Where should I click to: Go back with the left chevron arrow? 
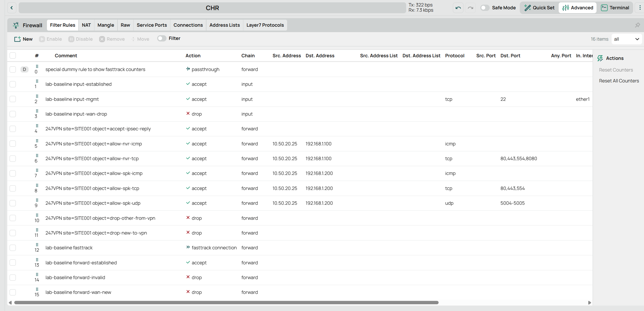tap(12, 8)
